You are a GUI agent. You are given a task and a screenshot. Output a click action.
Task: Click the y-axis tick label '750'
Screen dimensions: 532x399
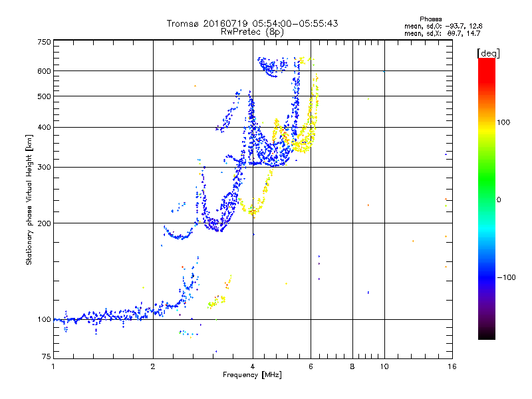point(44,42)
